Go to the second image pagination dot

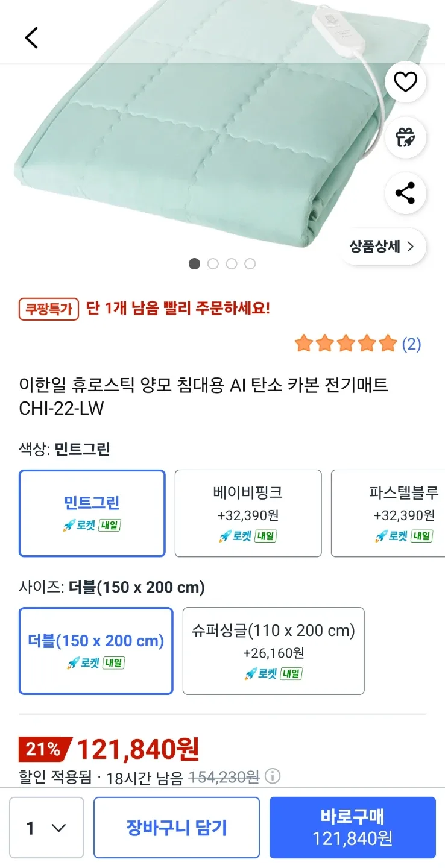pyautogui.click(x=213, y=263)
